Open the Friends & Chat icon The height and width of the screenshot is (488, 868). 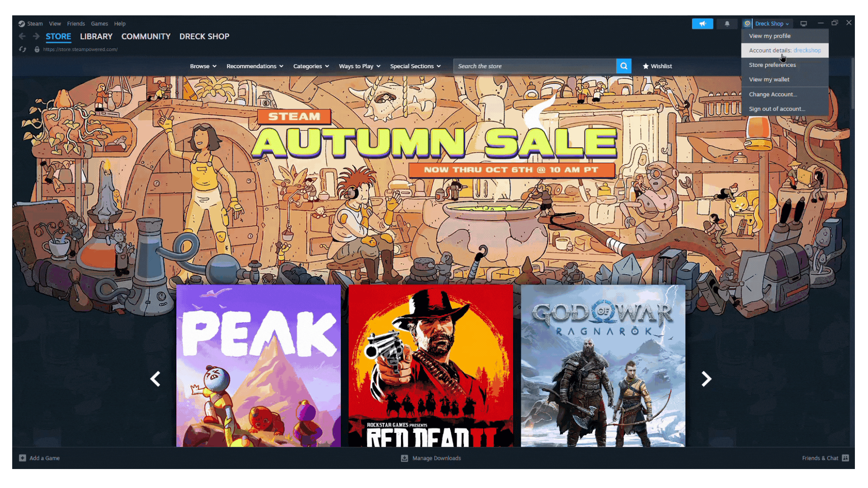(845, 458)
